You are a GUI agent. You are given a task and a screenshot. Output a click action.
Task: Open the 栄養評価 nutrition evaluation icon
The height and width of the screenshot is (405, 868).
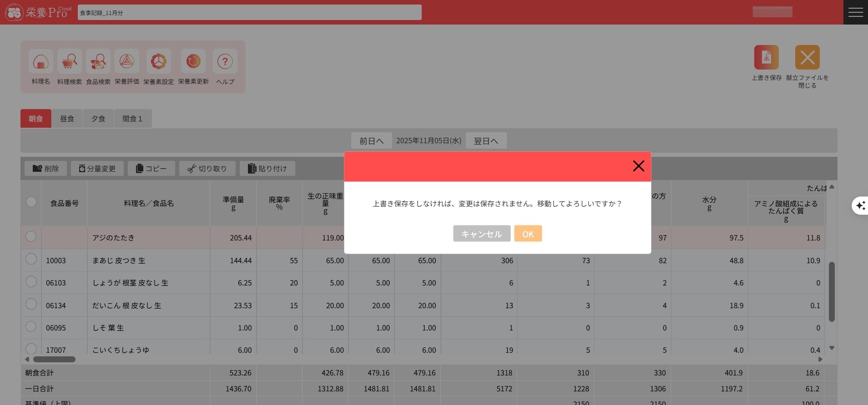click(127, 62)
